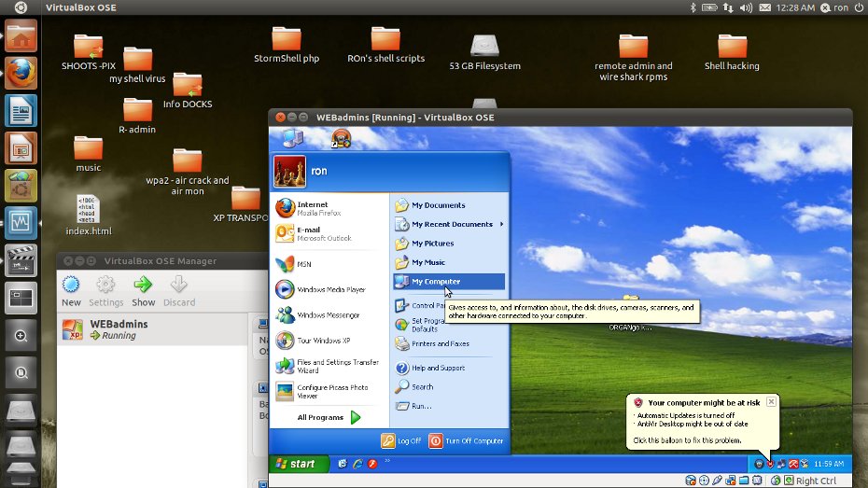This screenshot has height=488, width=868.
Task: Click the first quick launch icon beside start
Action: pos(343,464)
